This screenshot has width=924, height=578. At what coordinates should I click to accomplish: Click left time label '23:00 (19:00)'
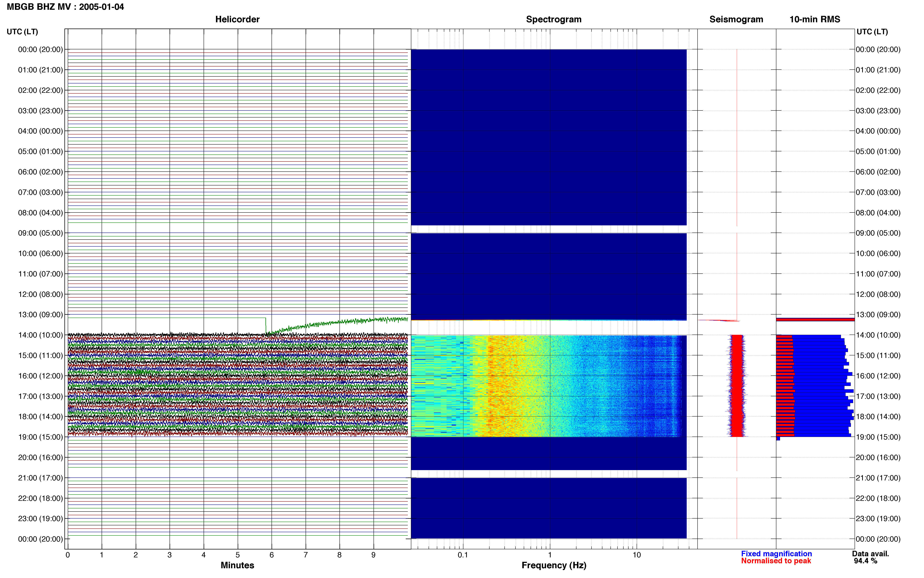tap(41, 518)
